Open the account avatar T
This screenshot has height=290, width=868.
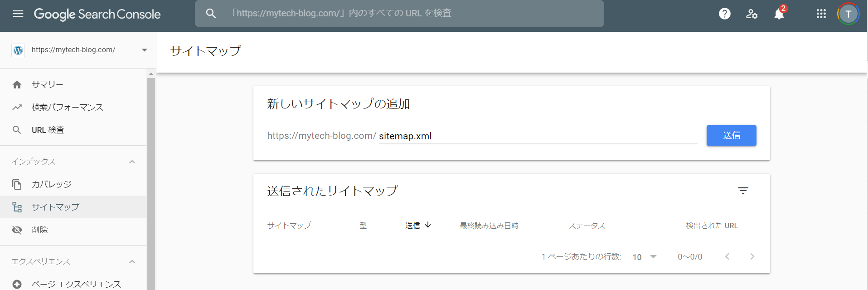[x=848, y=14]
